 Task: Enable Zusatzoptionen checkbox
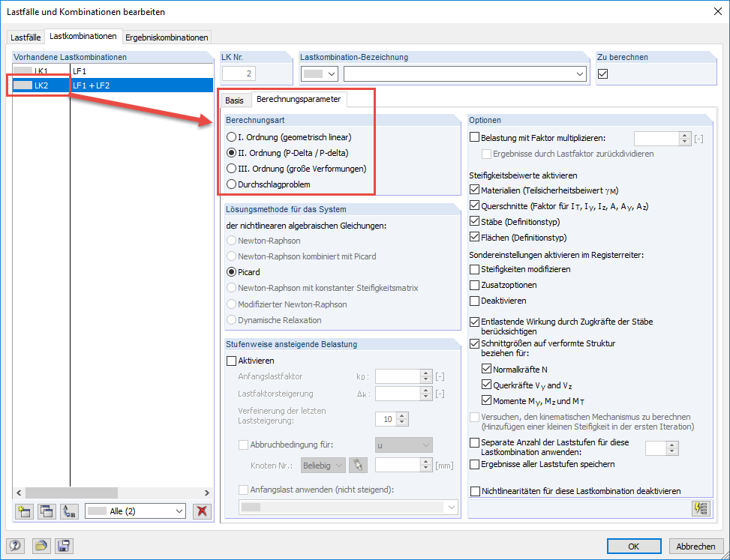pyautogui.click(x=474, y=285)
